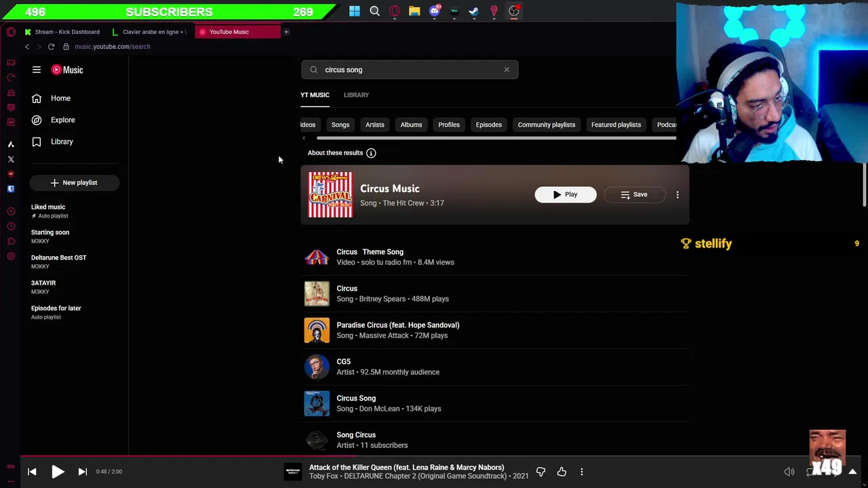
Task: Clear the search box text
Action: tap(507, 70)
